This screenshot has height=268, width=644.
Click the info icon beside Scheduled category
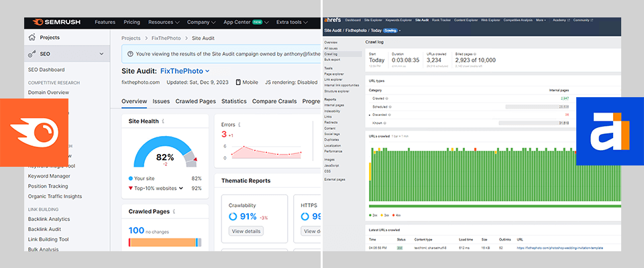point(389,107)
